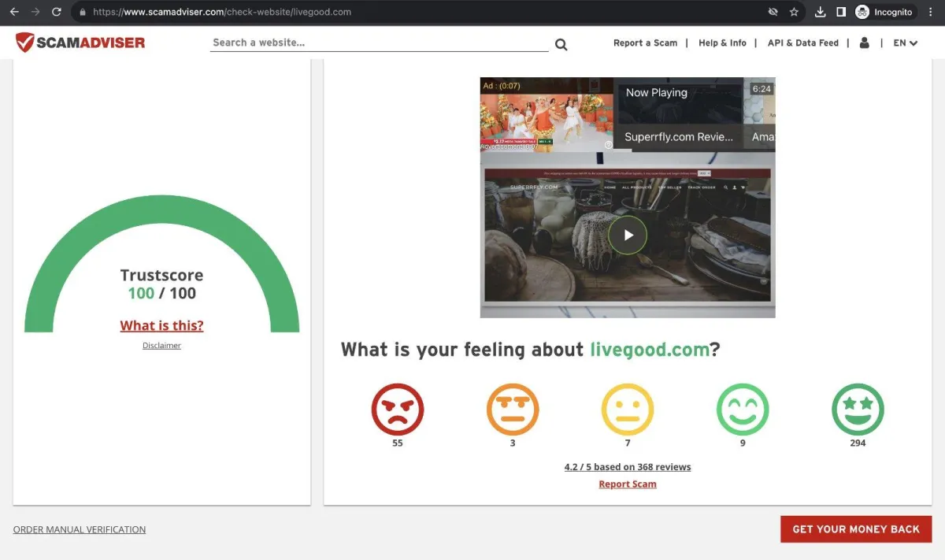Play the Superrfly.com video
The height and width of the screenshot is (560, 945).
628,235
